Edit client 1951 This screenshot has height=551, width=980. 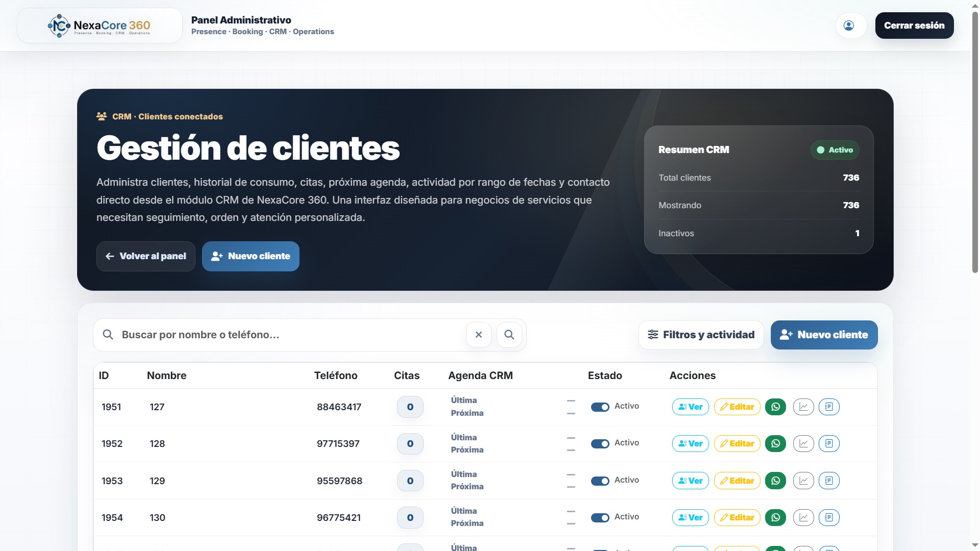[737, 407]
